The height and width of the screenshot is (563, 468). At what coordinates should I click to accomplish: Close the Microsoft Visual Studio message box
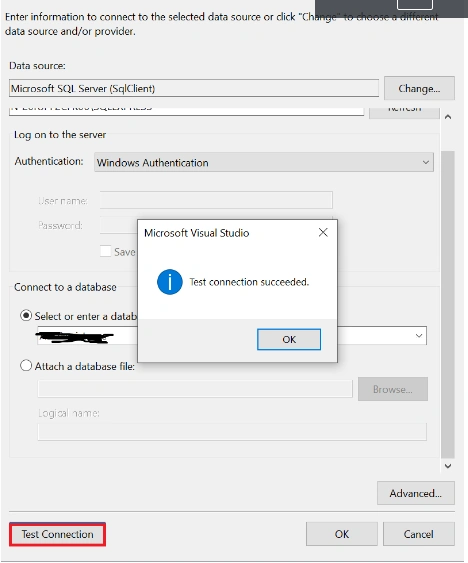(x=323, y=232)
